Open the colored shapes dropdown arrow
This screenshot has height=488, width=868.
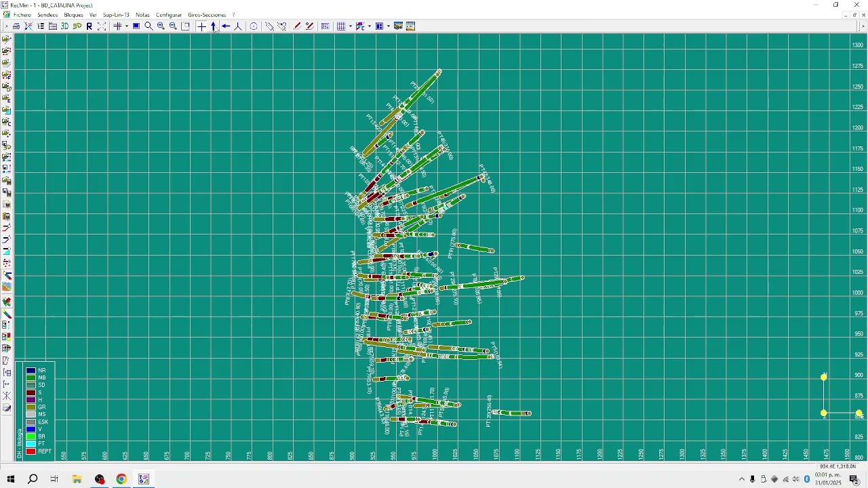(x=369, y=26)
